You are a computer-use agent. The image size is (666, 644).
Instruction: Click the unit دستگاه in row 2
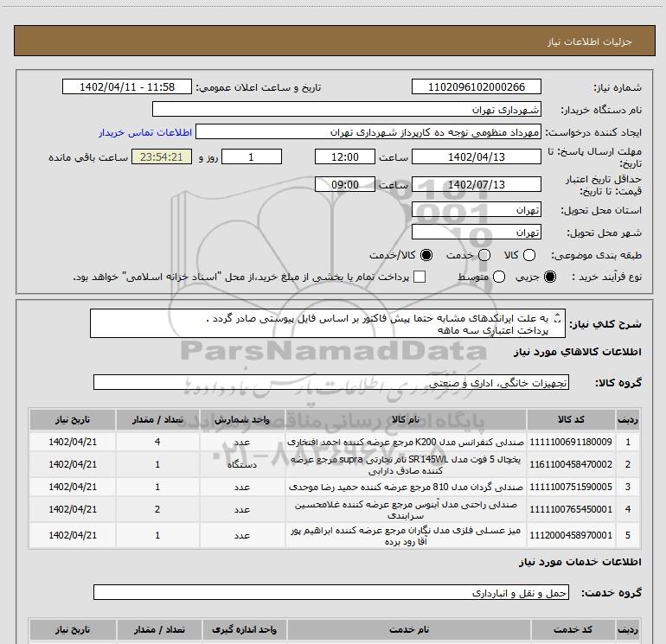pos(241,464)
